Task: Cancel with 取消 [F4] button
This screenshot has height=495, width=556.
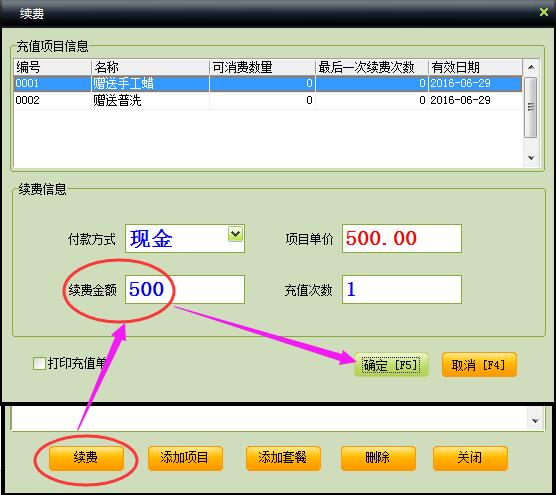Action: [x=479, y=365]
